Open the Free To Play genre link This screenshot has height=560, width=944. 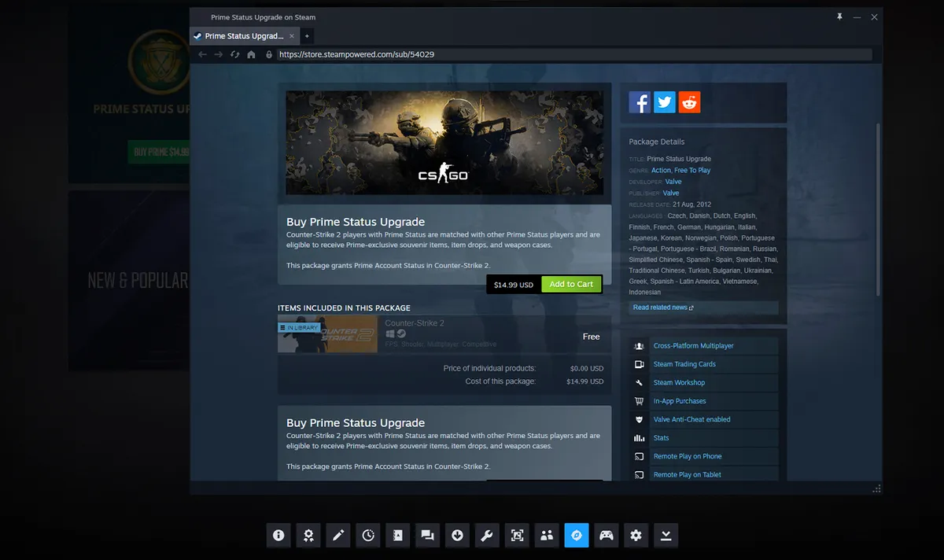coord(692,170)
